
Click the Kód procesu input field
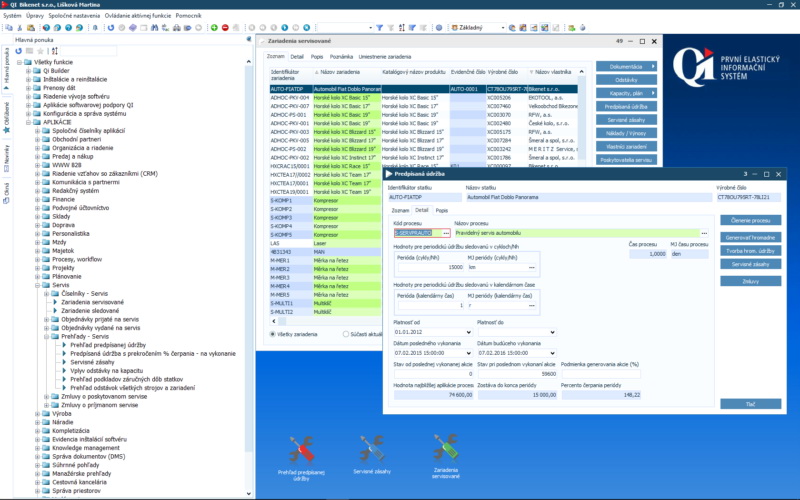point(418,233)
